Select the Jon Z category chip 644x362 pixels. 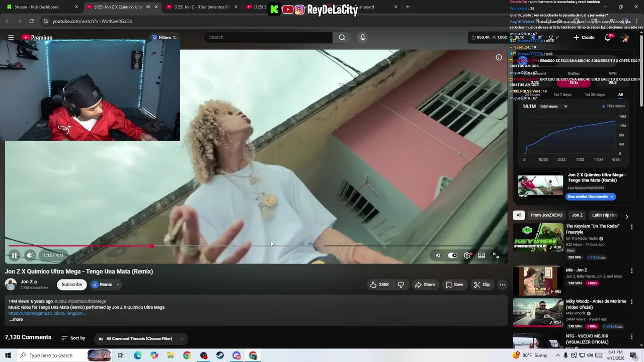point(577,215)
